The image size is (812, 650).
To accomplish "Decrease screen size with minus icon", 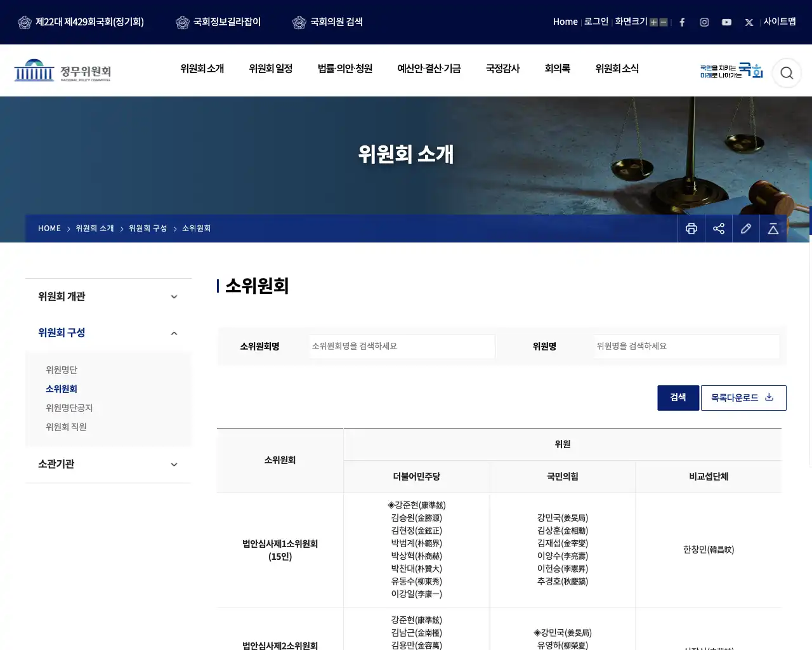I will pyautogui.click(x=664, y=22).
